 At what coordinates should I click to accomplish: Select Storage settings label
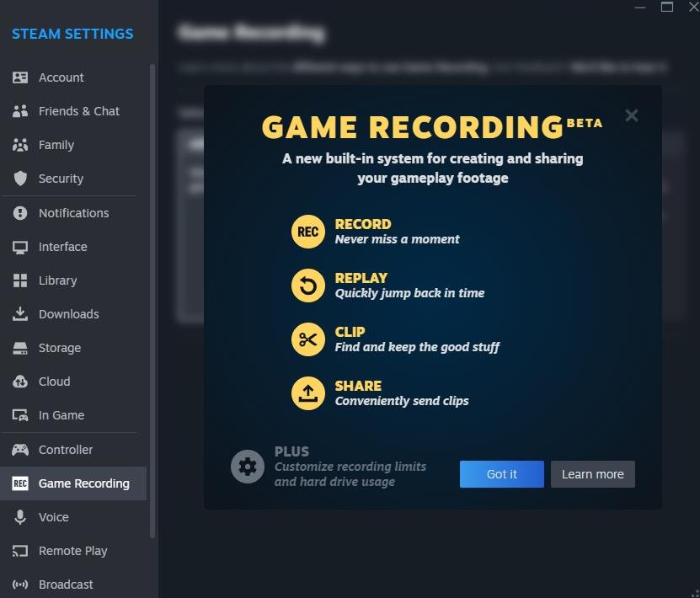60,348
